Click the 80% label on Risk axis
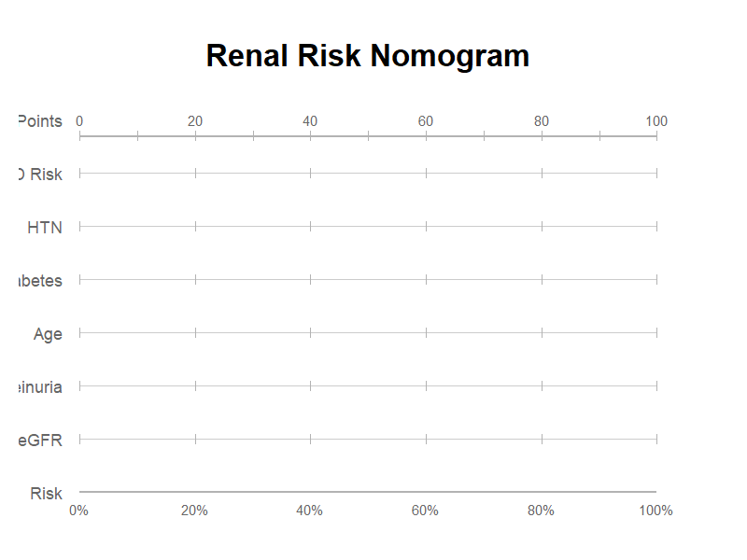Screen dimensions: 747x560 pyautogui.click(x=541, y=511)
